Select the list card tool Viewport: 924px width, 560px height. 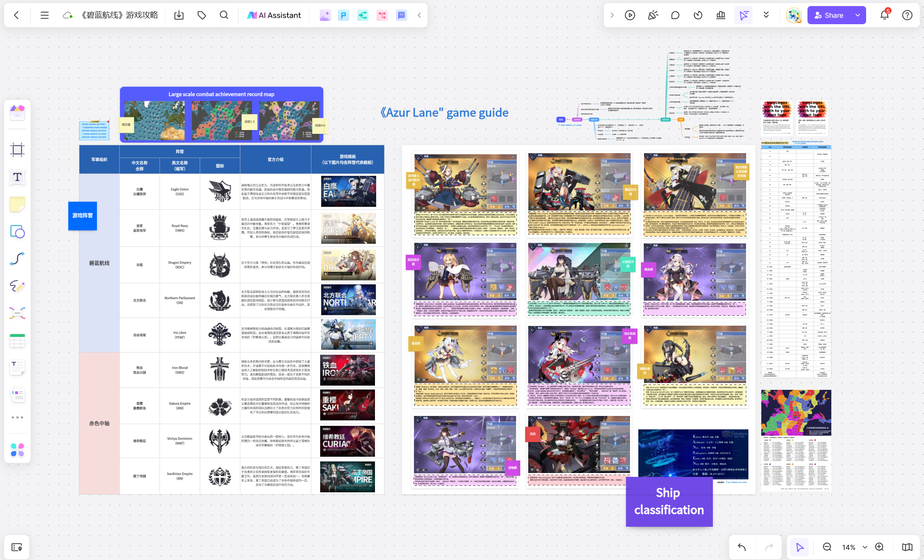tap(17, 396)
